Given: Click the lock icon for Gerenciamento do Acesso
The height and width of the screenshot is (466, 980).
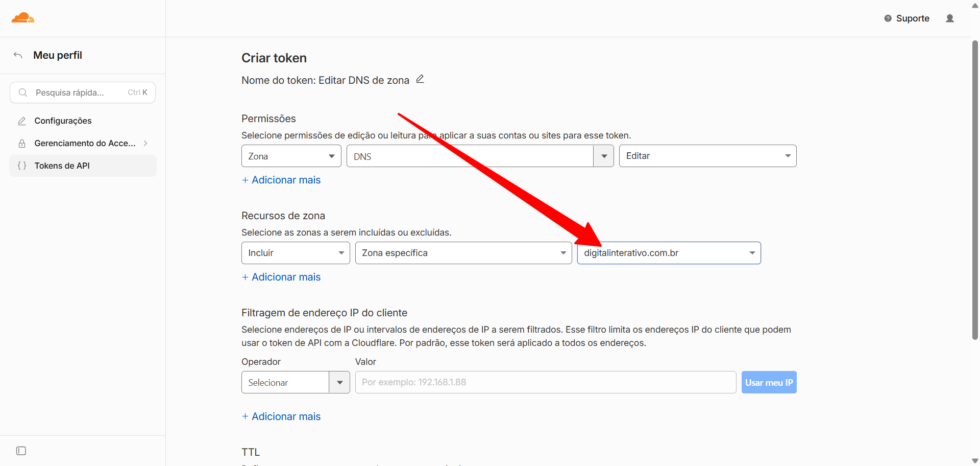Looking at the screenshot, I should tap(22, 144).
